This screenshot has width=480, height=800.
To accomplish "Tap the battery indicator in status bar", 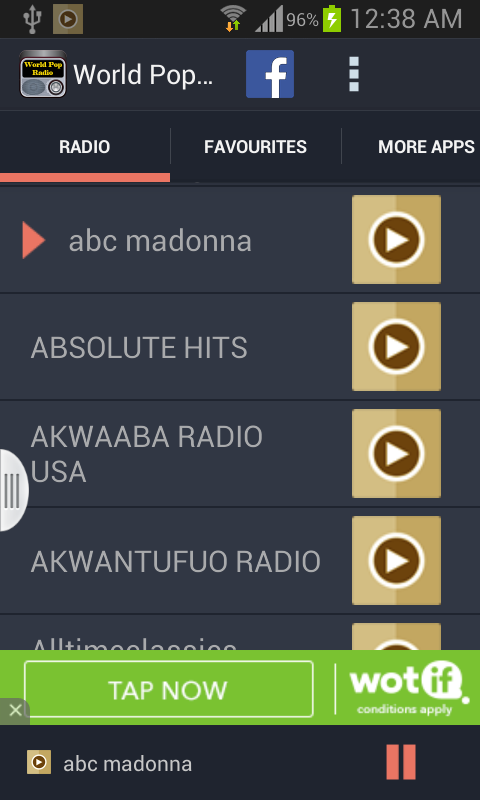I will click(332, 19).
